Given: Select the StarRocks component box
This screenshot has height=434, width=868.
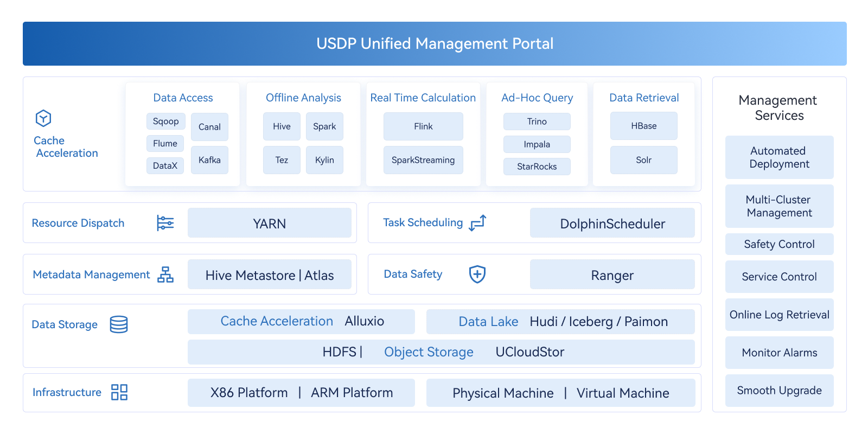Looking at the screenshot, I should point(537,167).
